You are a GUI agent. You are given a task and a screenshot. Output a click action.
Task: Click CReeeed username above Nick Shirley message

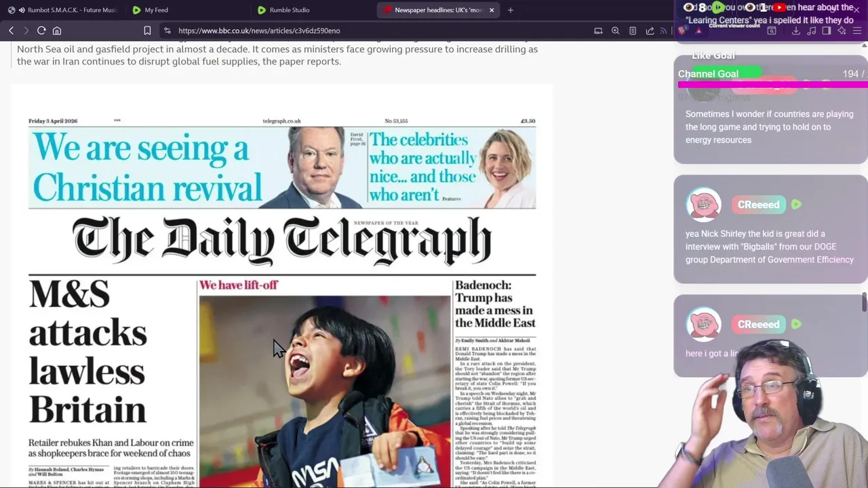758,205
